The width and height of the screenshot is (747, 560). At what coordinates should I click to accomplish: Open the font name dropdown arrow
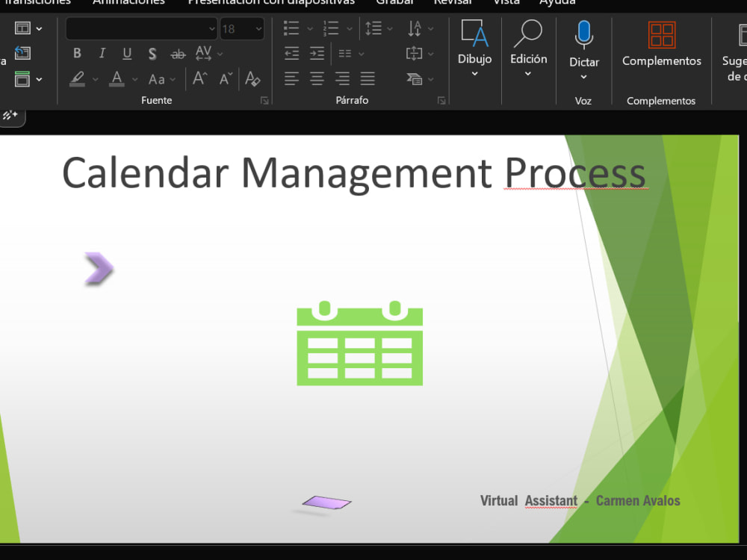click(x=212, y=28)
